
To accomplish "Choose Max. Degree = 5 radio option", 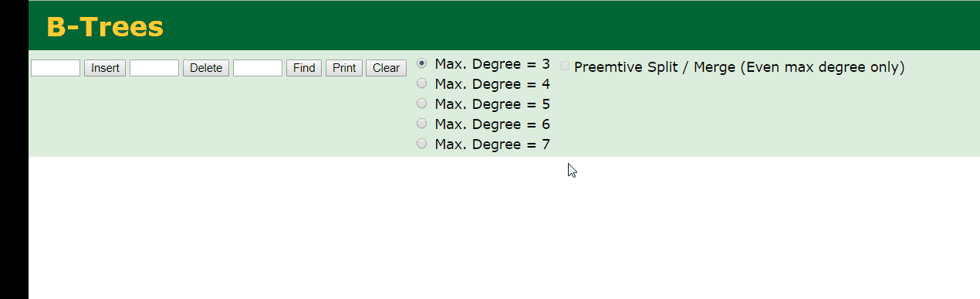I will 421,104.
